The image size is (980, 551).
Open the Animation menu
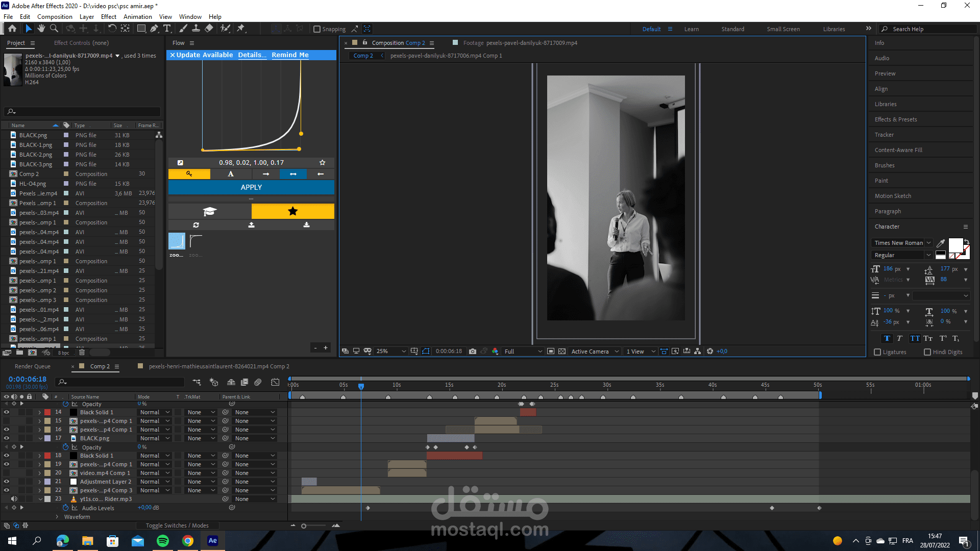(x=137, y=17)
